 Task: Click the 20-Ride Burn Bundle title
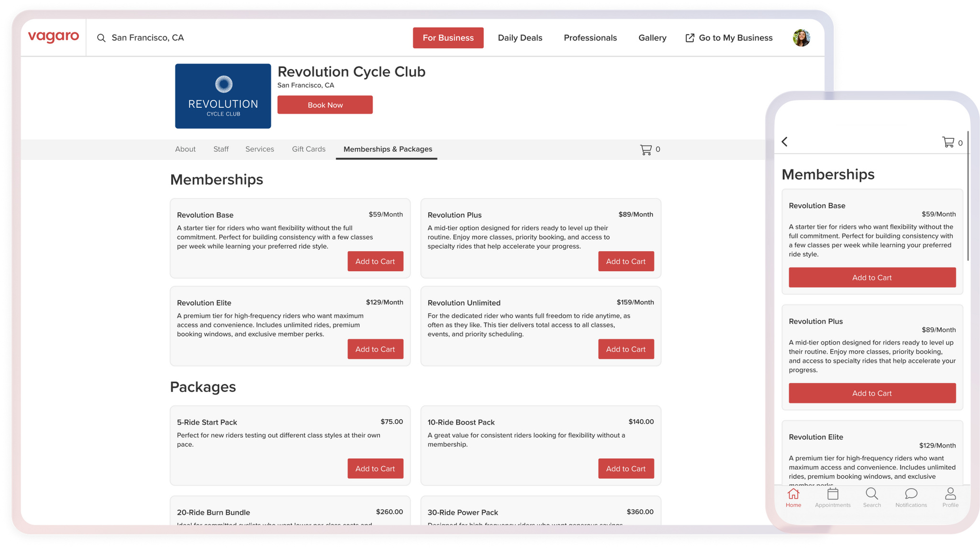coord(213,513)
